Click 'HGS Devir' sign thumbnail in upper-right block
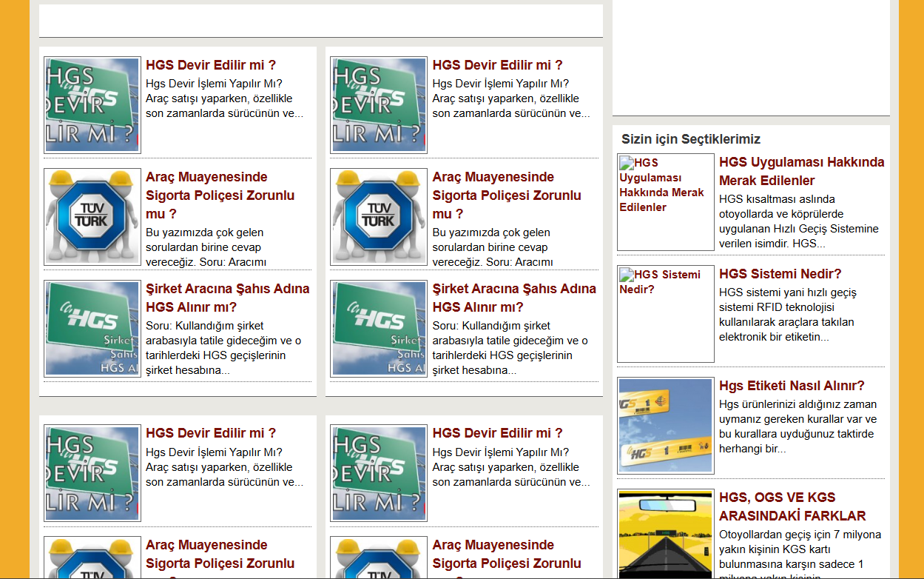 coord(379,105)
